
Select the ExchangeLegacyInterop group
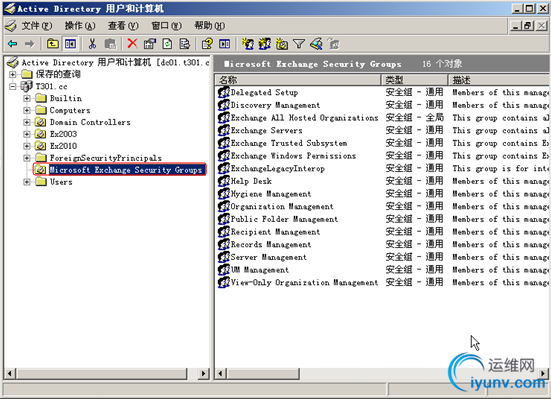click(x=278, y=168)
